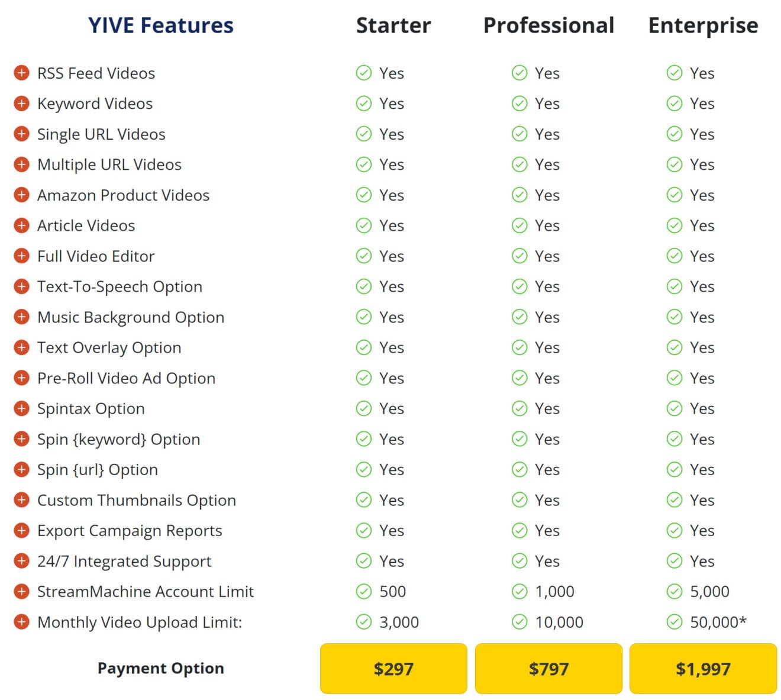The width and height of the screenshot is (781, 700).
Task: Expand the Spintax Option feature
Action: tap(22, 408)
